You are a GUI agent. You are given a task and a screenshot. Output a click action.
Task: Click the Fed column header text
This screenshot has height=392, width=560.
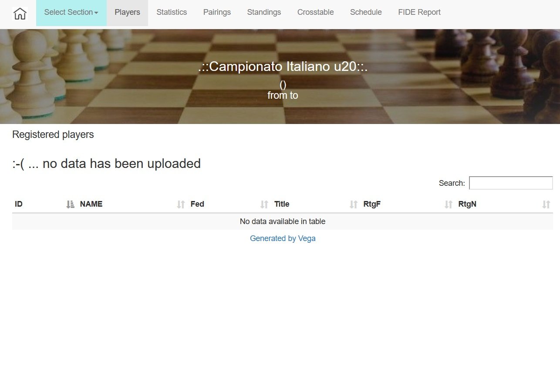[197, 204]
